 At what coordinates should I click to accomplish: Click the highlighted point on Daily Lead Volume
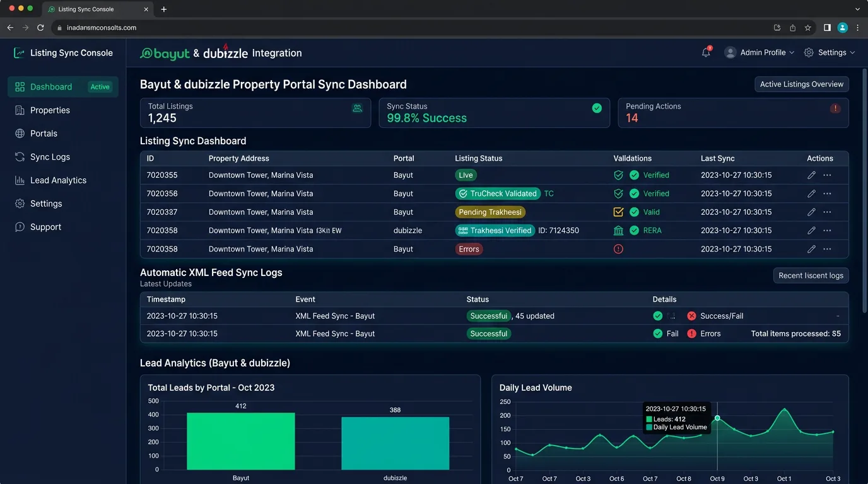tap(717, 418)
